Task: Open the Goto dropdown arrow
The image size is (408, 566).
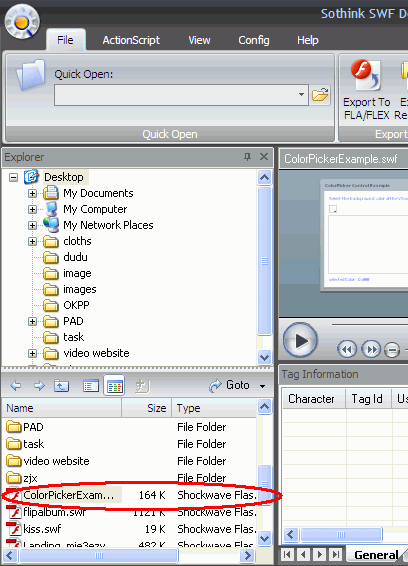Action: (262, 386)
